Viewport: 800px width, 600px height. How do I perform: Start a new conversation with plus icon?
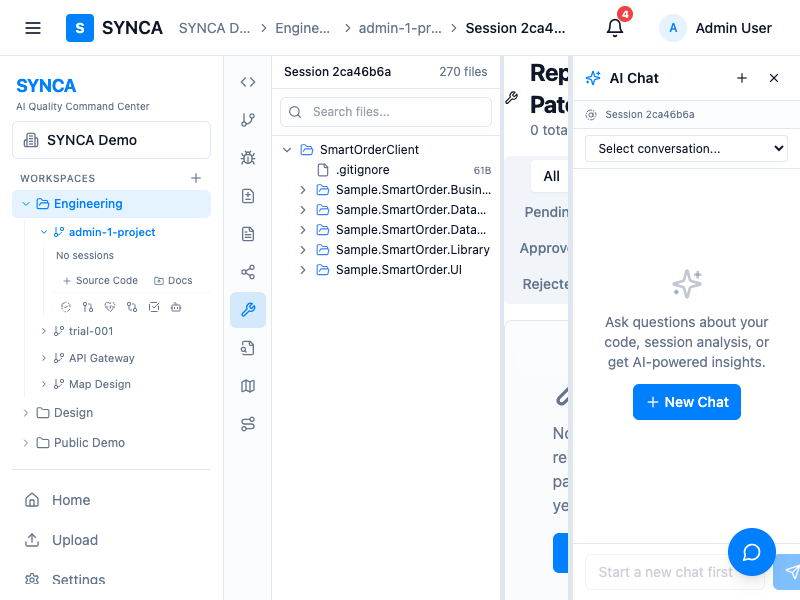tap(742, 78)
